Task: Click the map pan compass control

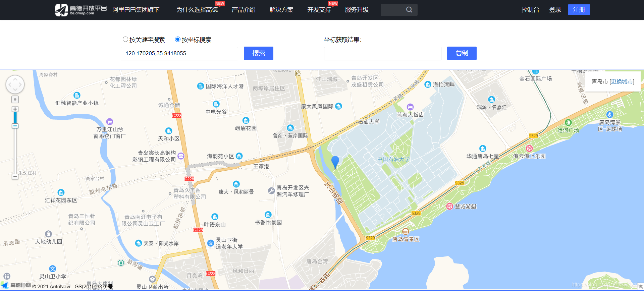Action: 15,84
